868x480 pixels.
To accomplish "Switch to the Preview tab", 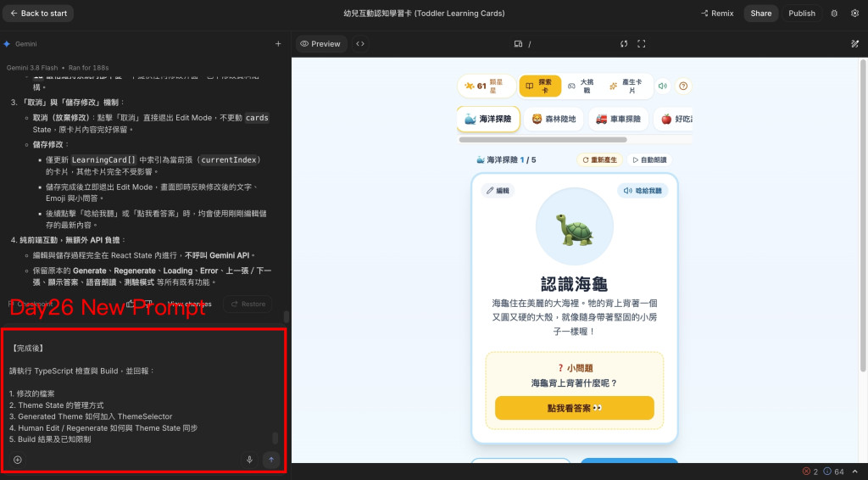I will [320, 44].
